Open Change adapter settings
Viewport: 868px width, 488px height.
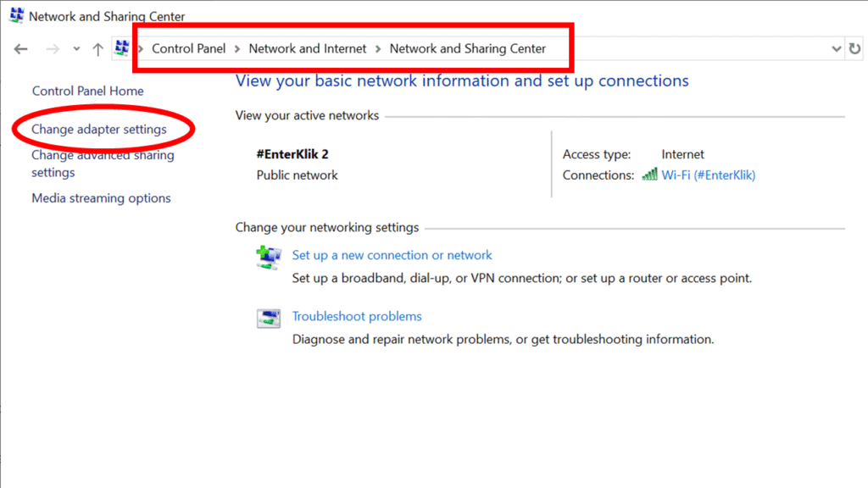[x=99, y=130]
